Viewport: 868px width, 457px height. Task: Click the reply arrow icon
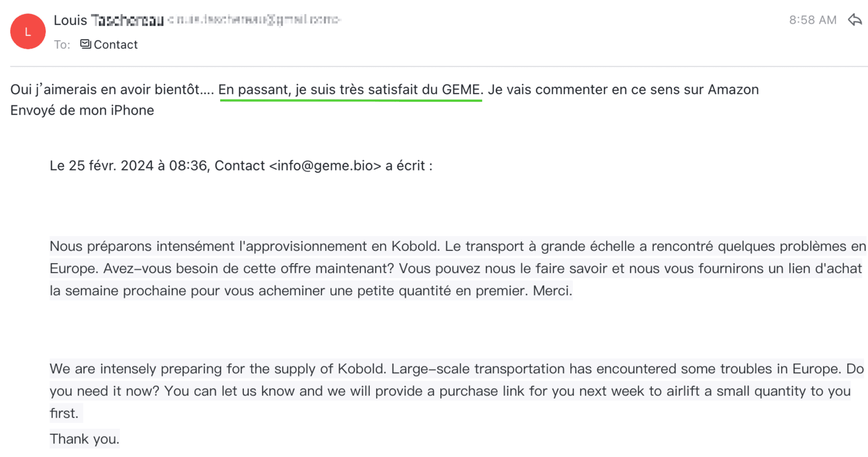pyautogui.click(x=855, y=20)
